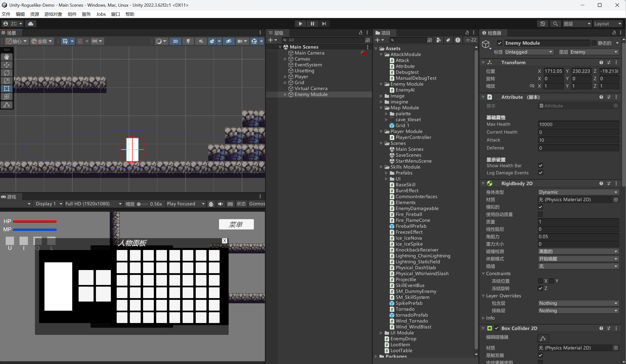Click the Play button to start game
The width and height of the screenshot is (626, 364).
[x=300, y=24]
